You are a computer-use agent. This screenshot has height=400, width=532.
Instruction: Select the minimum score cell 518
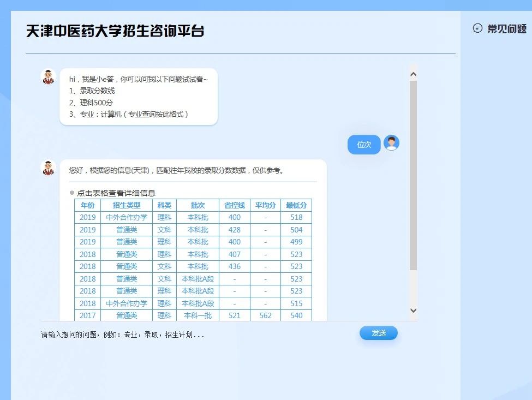(296, 218)
